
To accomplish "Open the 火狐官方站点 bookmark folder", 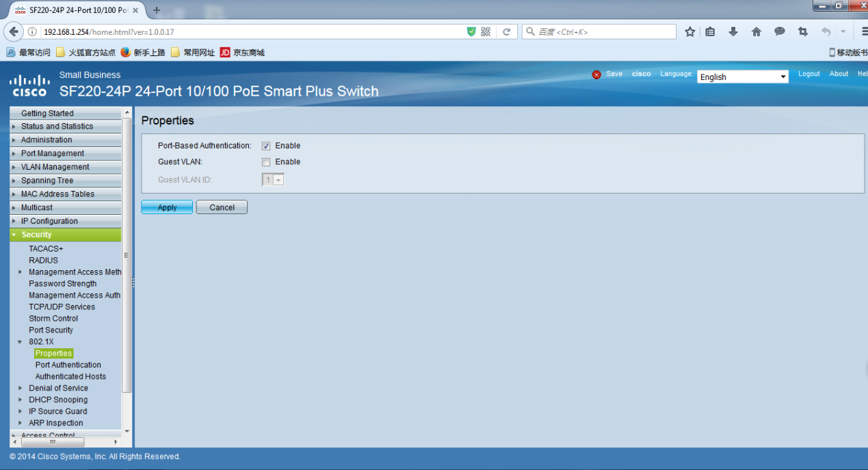I will tap(86, 53).
